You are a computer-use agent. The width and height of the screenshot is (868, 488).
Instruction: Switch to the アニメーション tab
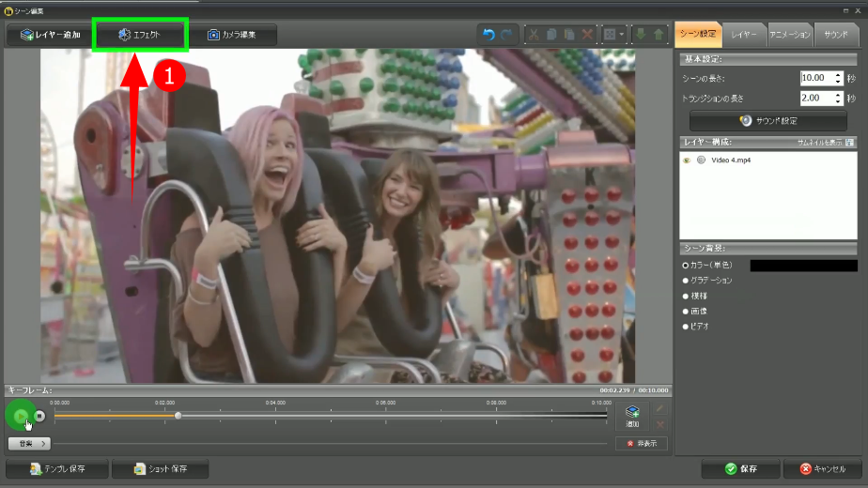[790, 33]
